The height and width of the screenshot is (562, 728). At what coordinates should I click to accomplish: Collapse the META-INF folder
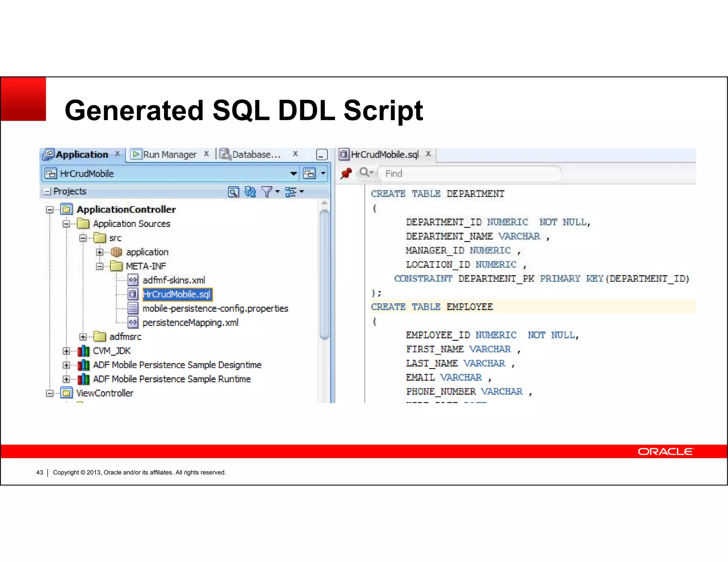point(100,266)
